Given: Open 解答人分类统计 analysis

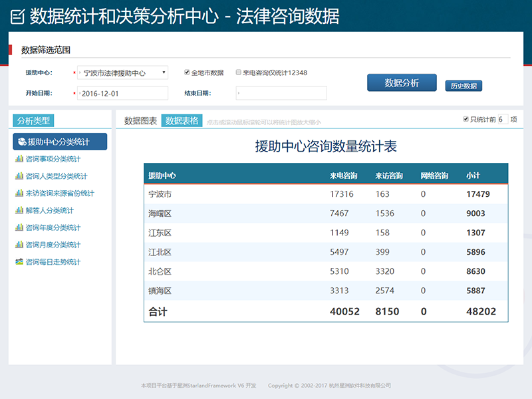Looking at the screenshot, I should tap(49, 210).
